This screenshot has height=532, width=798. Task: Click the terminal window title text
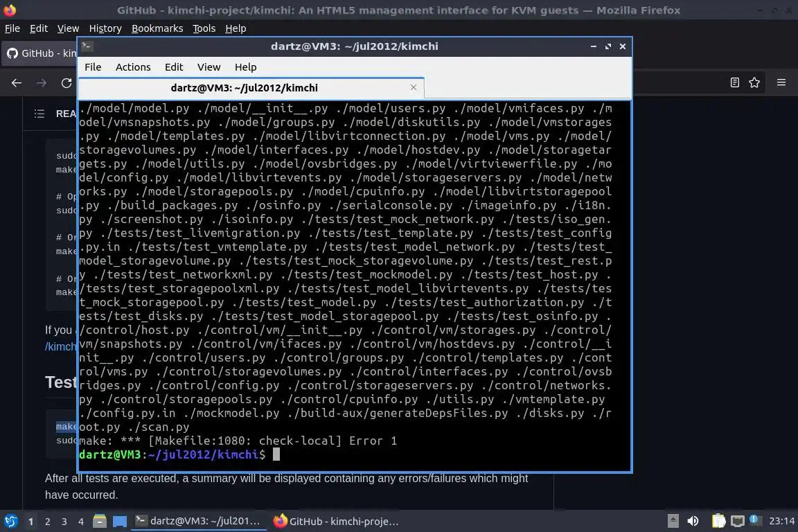point(354,46)
